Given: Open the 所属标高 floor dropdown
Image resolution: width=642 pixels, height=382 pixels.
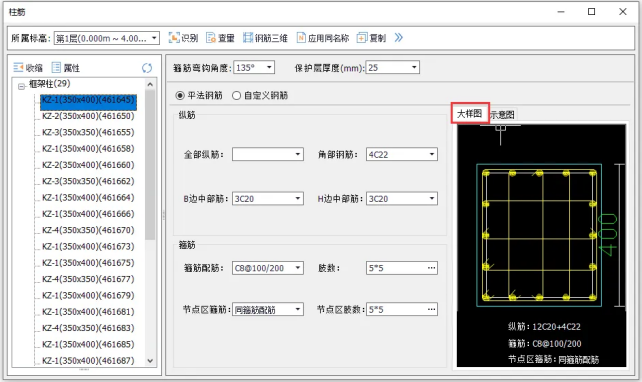Looking at the screenshot, I should (106, 38).
